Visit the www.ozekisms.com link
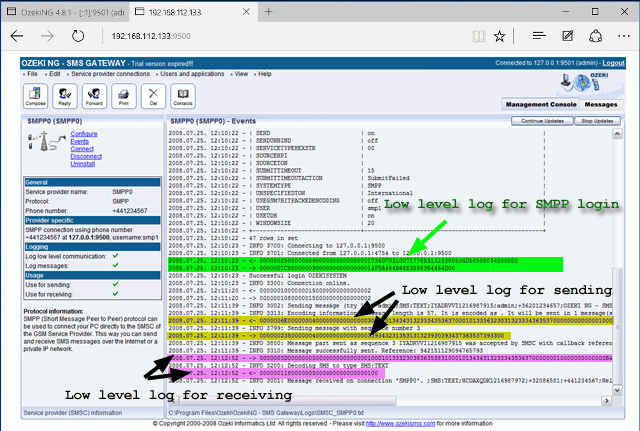Screen dimensions: 640x431 click(x=400, y=424)
